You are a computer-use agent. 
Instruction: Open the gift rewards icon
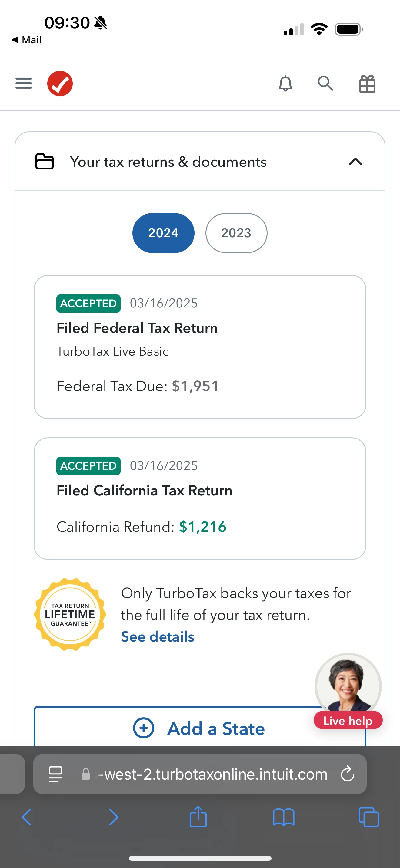coord(367,84)
